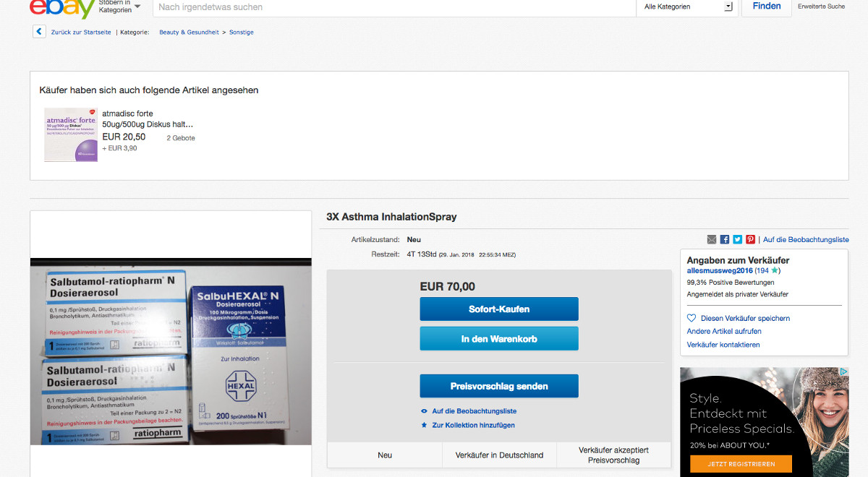Click Preisvorschlag senden button

pyautogui.click(x=499, y=386)
